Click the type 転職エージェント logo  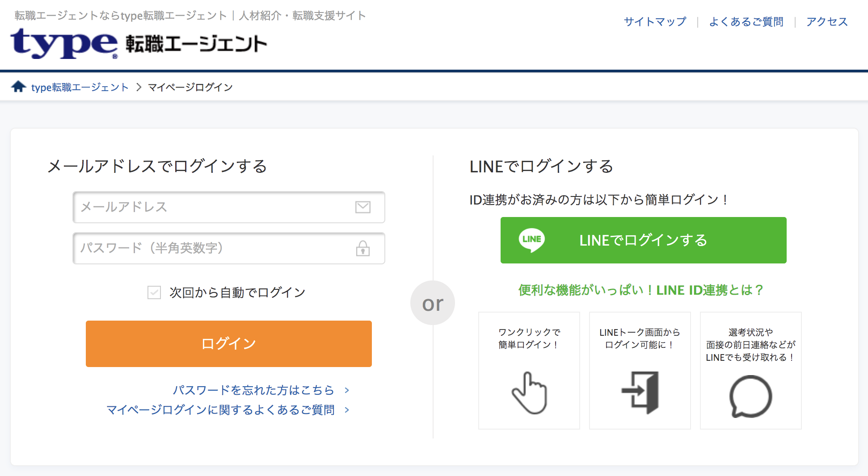[x=139, y=44]
